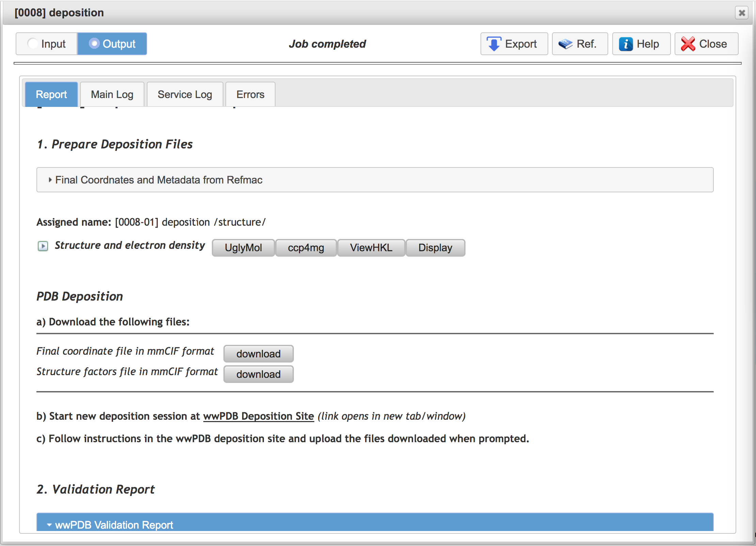Show the Errors tab
This screenshot has height=546, width=756.
click(250, 94)
